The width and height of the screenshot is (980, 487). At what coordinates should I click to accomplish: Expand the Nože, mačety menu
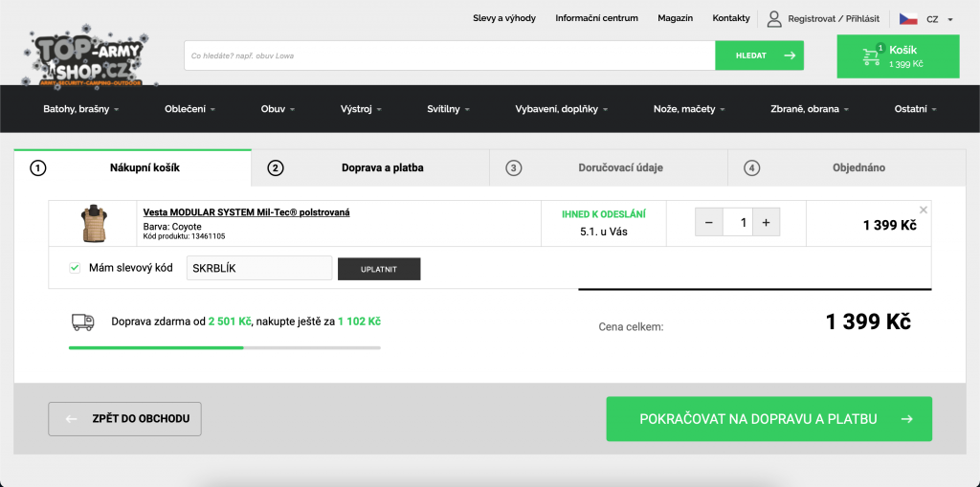coord(689,109)
